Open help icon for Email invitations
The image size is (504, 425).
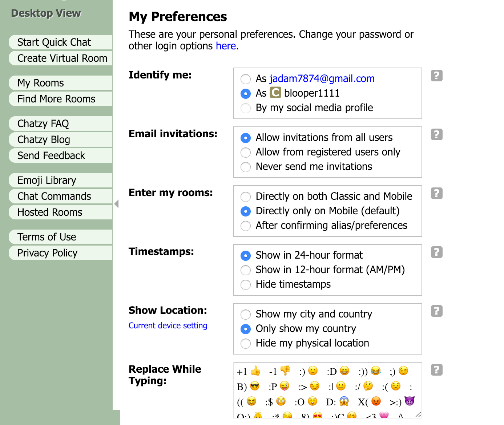pyautogui.click(x=436, y=134)
